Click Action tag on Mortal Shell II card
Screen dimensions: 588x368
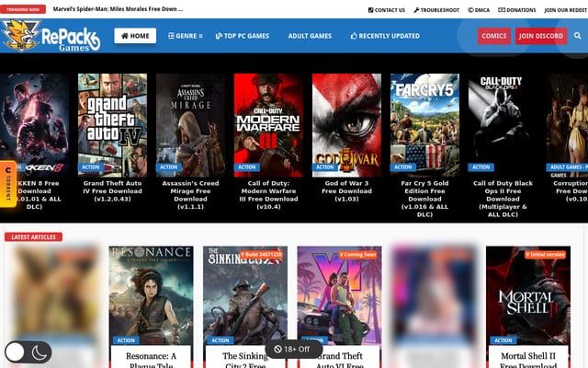click(503, 340)
